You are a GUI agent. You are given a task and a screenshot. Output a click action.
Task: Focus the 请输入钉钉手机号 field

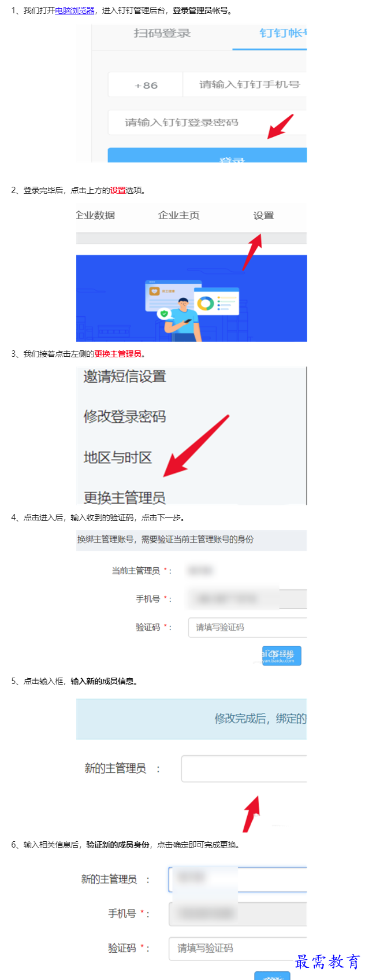[x=245, y=85]
